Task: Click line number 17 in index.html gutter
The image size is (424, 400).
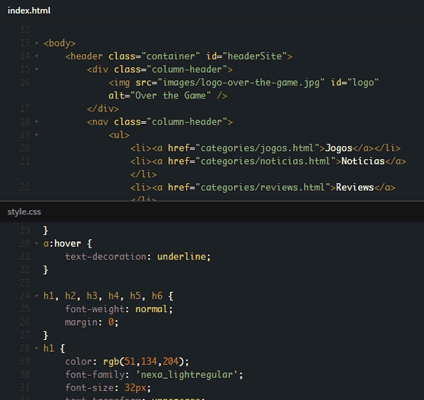Action: pyautogui.click(x=25, y=109)
